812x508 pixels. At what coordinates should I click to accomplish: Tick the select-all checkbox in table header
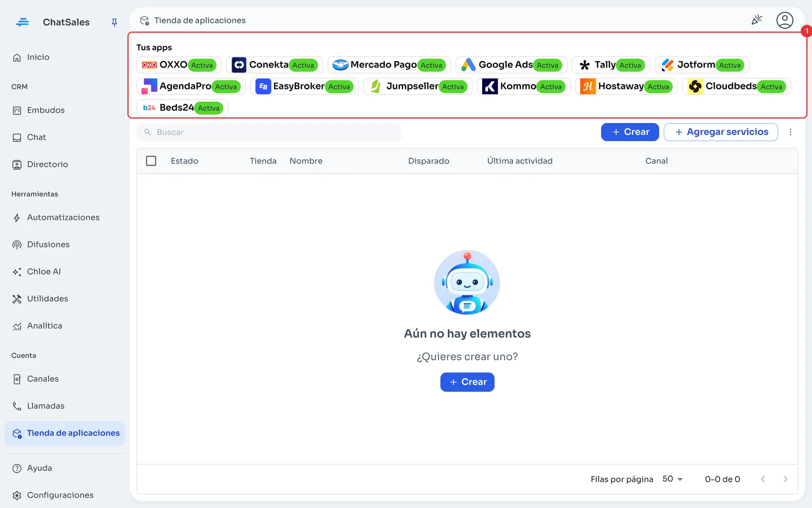click(x=151, y=161)
